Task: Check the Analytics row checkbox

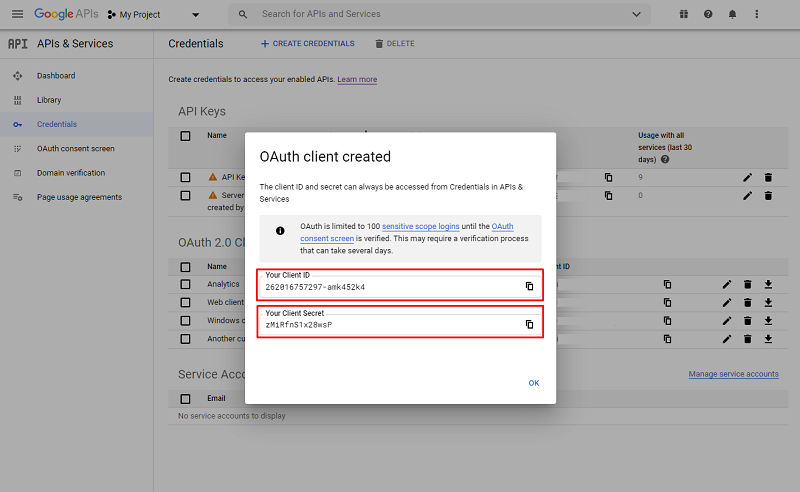Action: coord(185,284)
